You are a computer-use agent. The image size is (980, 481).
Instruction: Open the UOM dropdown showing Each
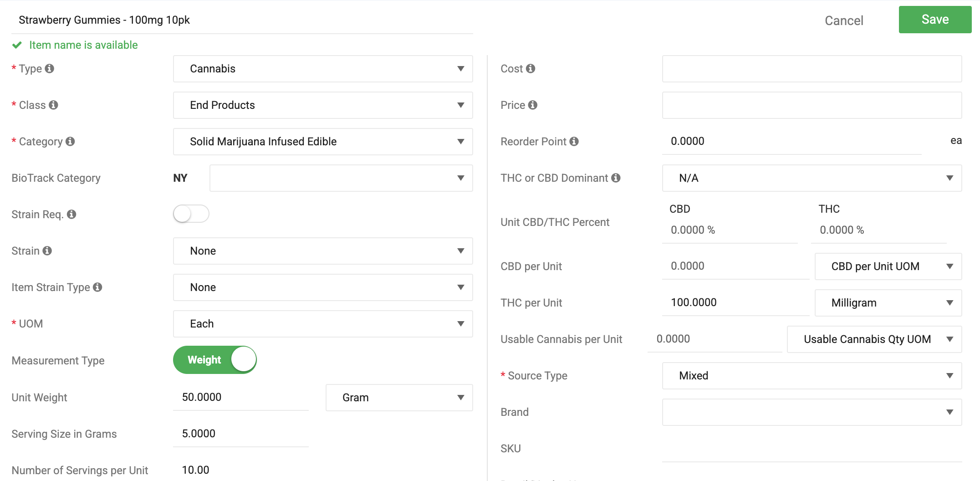(x=323, y=324)
